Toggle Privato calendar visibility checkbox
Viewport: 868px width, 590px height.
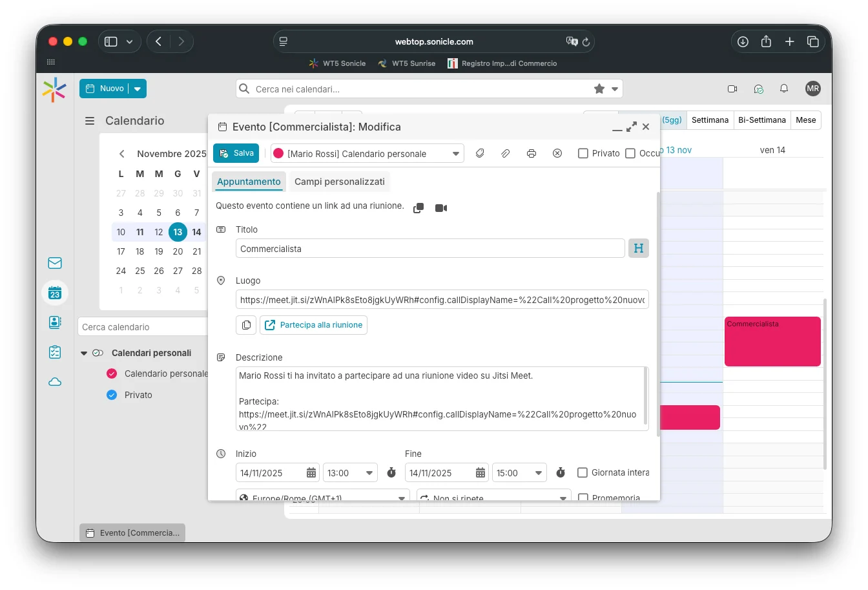tap(112, 395)
